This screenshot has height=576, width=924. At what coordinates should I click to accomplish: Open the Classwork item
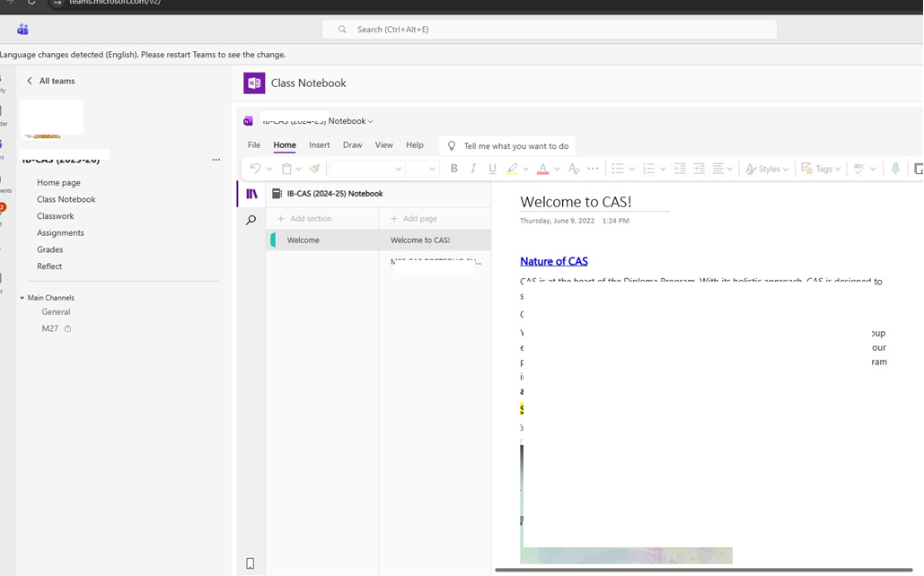[56, 216]
